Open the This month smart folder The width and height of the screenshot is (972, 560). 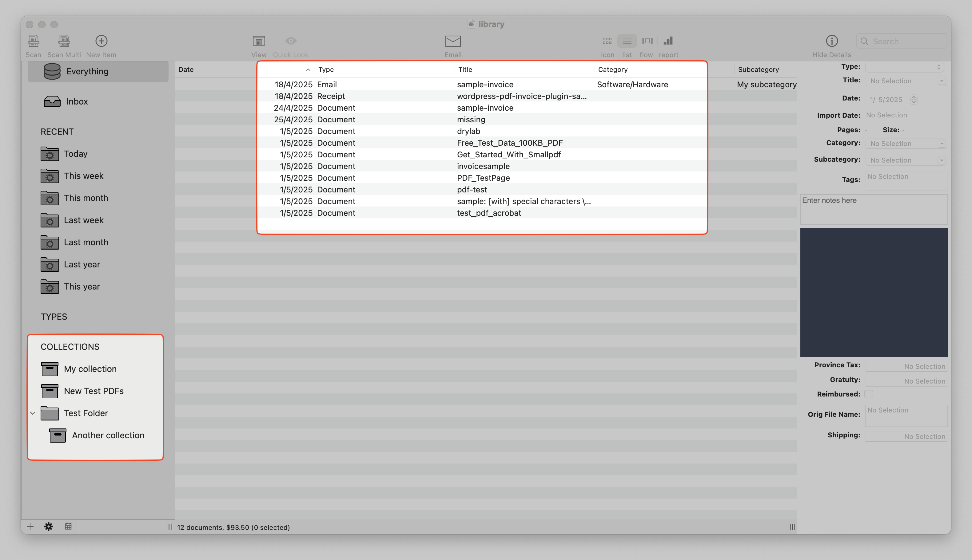pos(50,198)
